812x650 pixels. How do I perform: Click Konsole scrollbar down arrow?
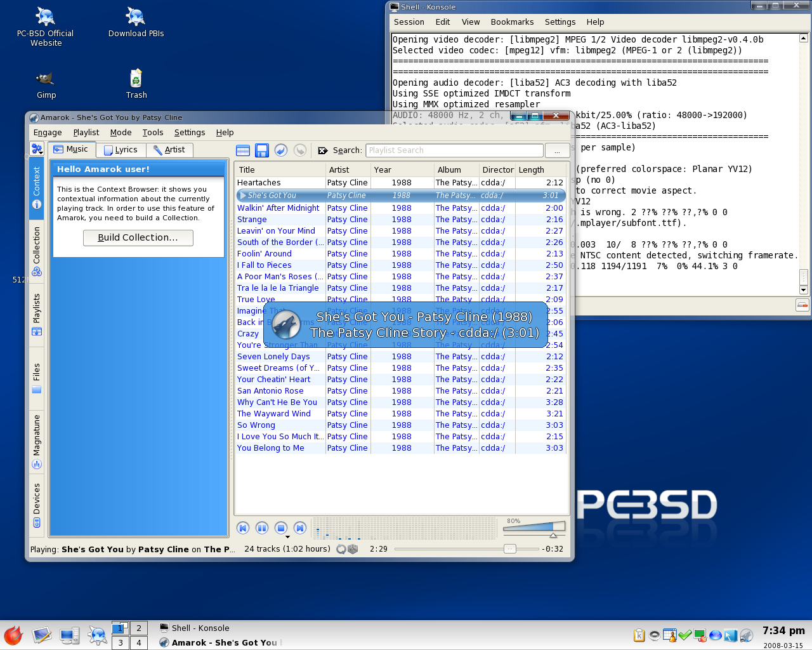click(803, 290)
